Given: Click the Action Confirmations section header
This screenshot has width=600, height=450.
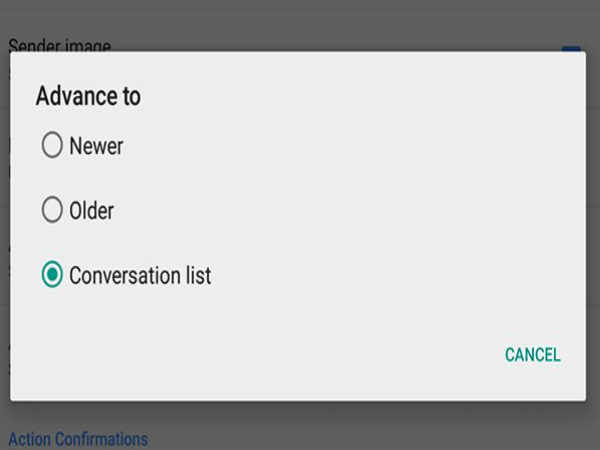Looking at the screenshot, I should point(78,438).
